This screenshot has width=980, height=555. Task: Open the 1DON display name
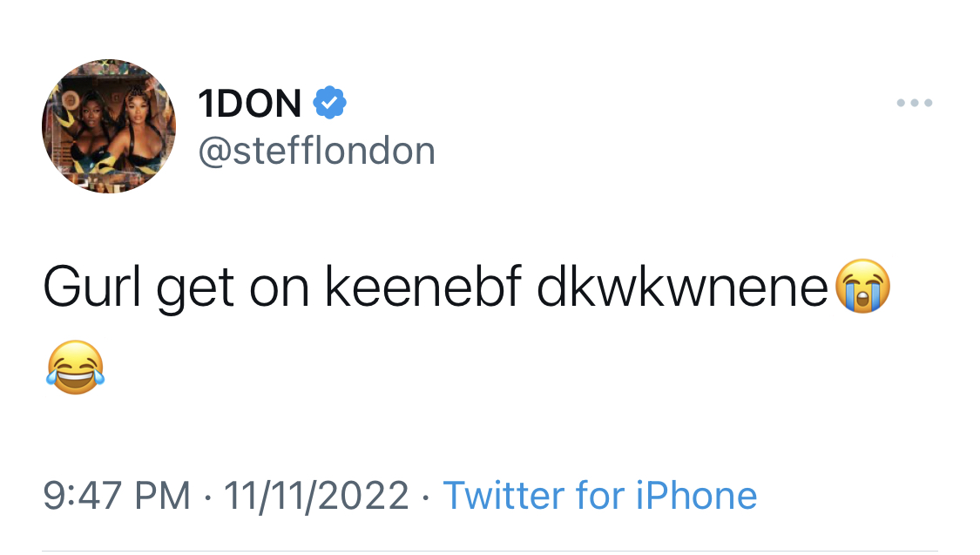pos(250,103)
